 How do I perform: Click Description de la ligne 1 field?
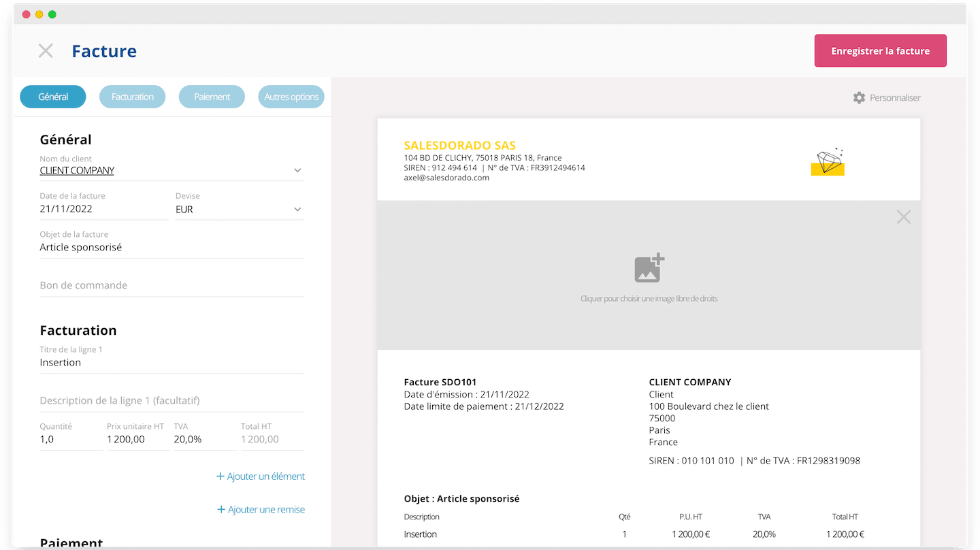pyautogui.click(x=172, y=400)
